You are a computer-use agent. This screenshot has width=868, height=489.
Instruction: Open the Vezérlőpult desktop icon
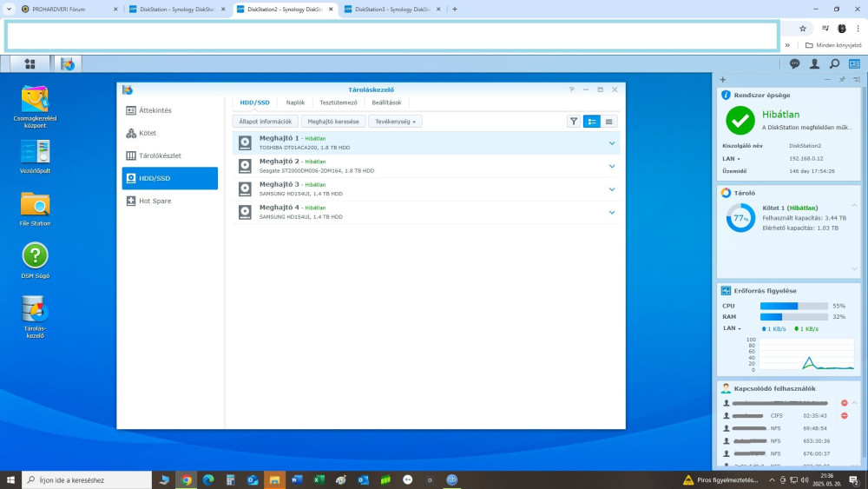point(35,152)
